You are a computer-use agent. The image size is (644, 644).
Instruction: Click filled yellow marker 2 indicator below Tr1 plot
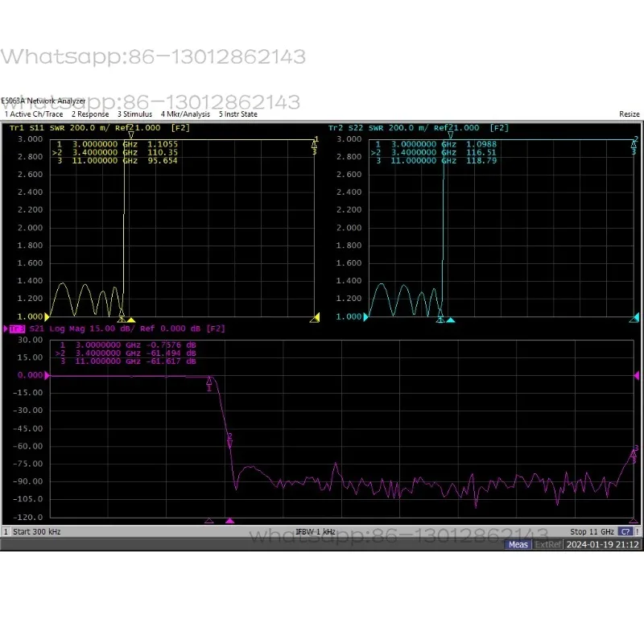(131, 320)
